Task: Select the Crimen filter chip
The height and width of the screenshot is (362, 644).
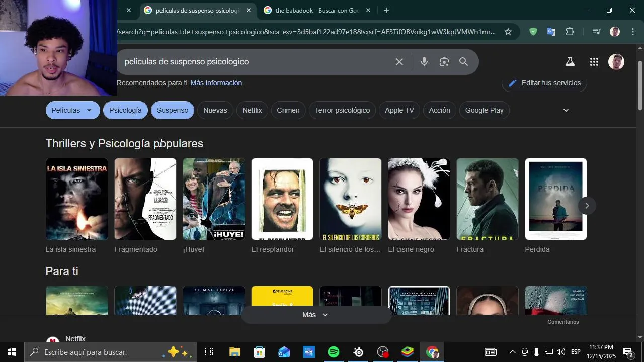Action: (288, 110)
